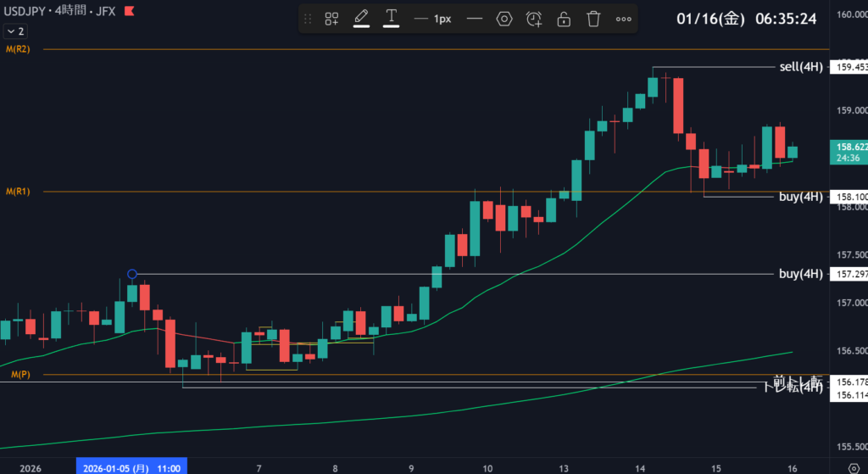868x474 pixels.
Task: Click the sell(4H) line label
Action: pyautogui.click(x=800, y=66)
